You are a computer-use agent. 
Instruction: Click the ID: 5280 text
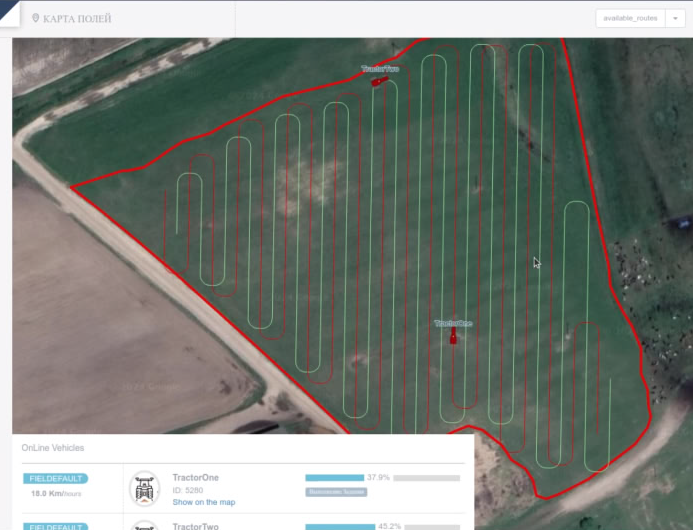click(x=188, y=490)
